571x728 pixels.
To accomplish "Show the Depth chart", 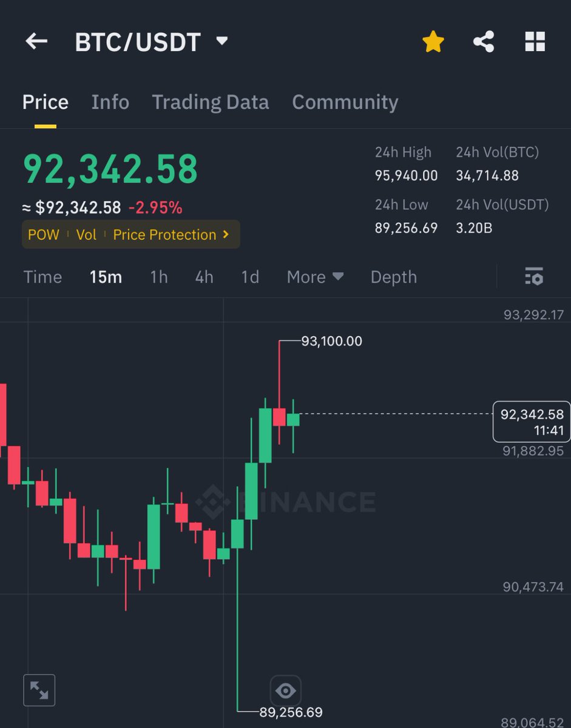I will click(393, 277).
